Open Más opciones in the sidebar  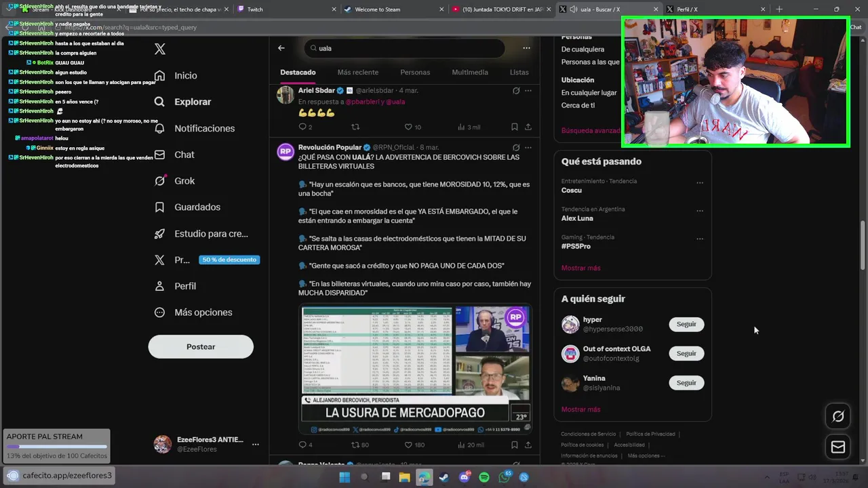[x=193, y=312]
